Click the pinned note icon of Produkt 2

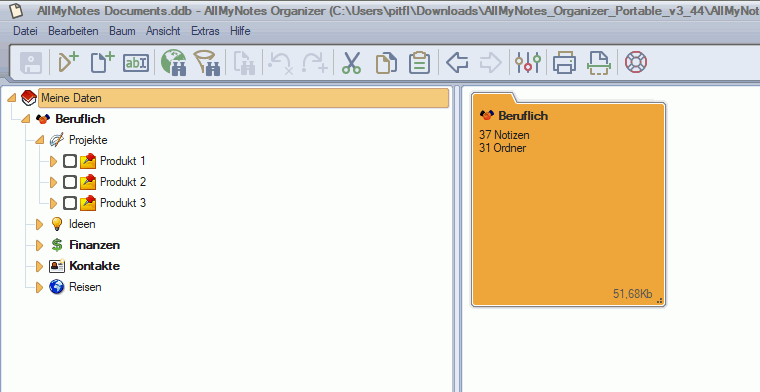(88, 182)
